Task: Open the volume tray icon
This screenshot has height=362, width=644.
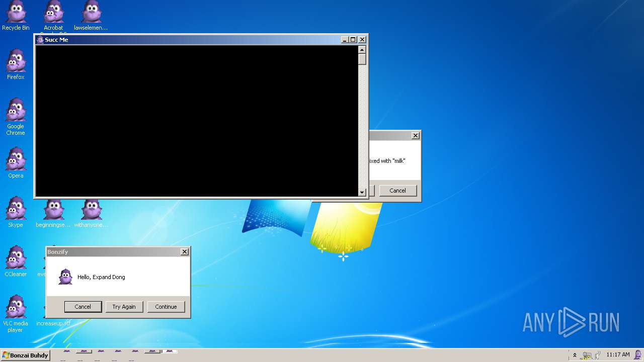Action: click(x=597, y=355)
